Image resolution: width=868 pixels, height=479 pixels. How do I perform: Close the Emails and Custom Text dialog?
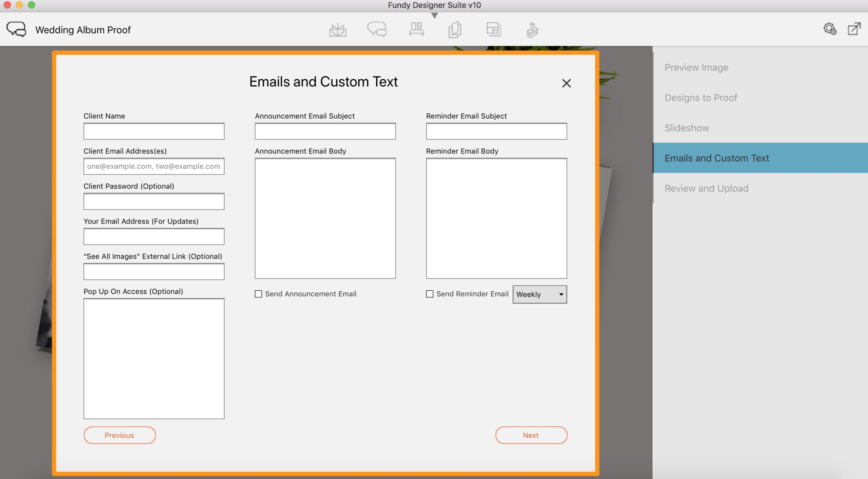pos(566,83)
